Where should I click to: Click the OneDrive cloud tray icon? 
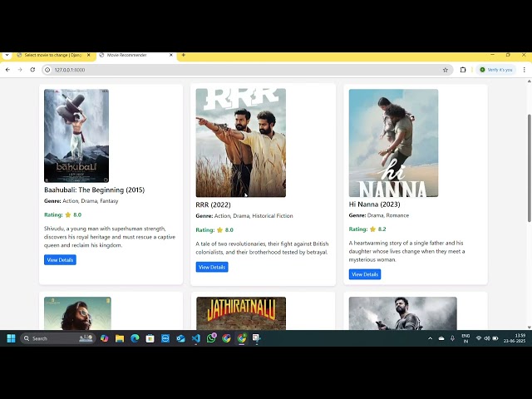pyautogui.click(x=441, y=338)
